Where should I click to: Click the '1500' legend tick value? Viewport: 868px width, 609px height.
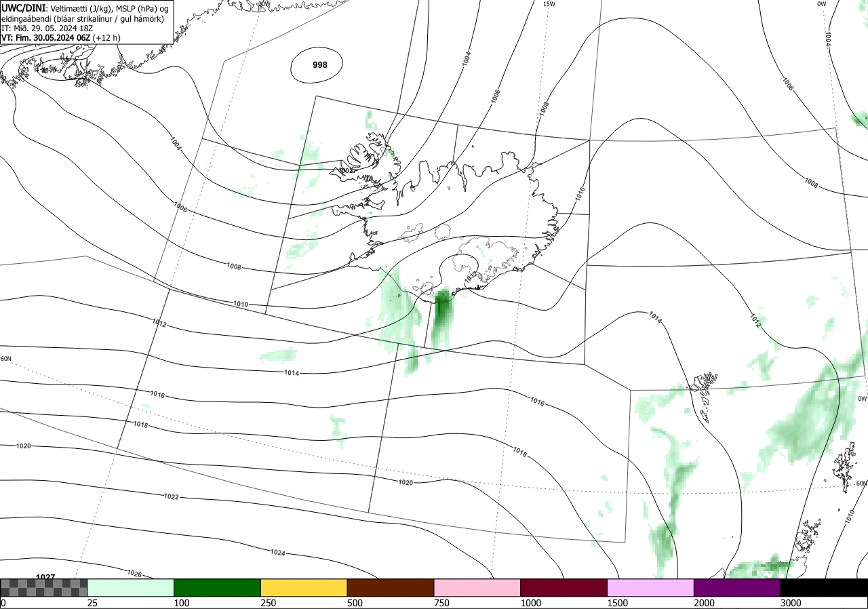click(x=618, y=603)
